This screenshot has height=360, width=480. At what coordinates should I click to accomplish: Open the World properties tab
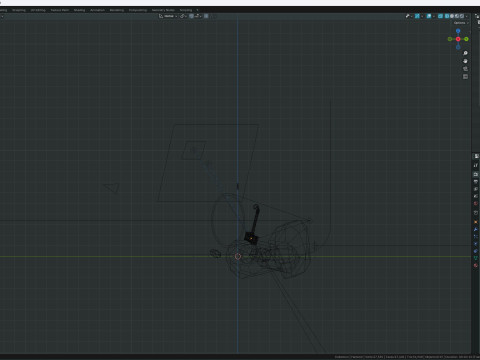476,203
